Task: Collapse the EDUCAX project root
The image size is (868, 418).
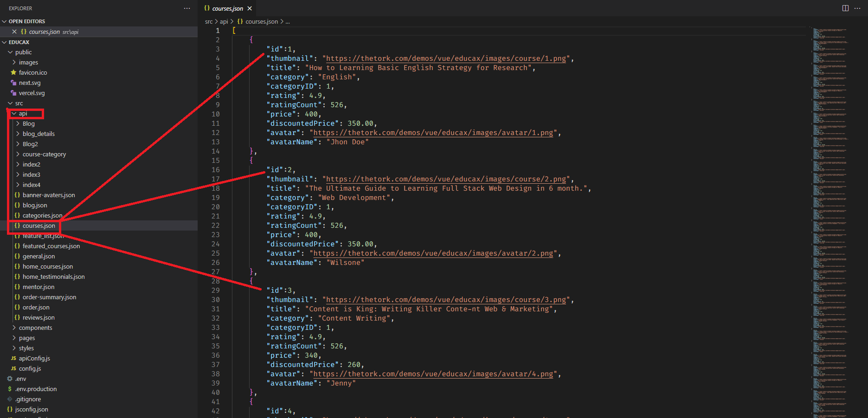Action: click(19, 42)
